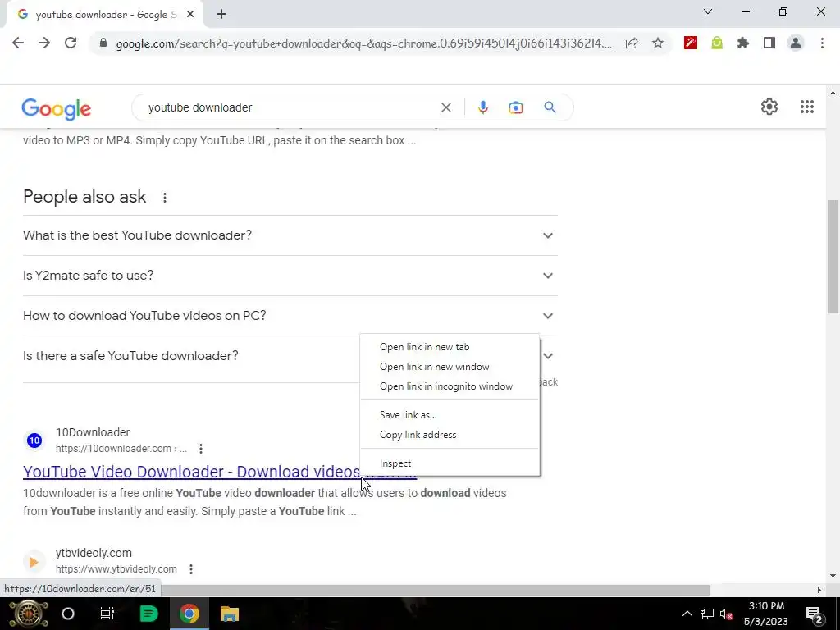The image size is (840, 630).
Task: Open ytbvideoly.com result three-dot menu
Action: 191,569
